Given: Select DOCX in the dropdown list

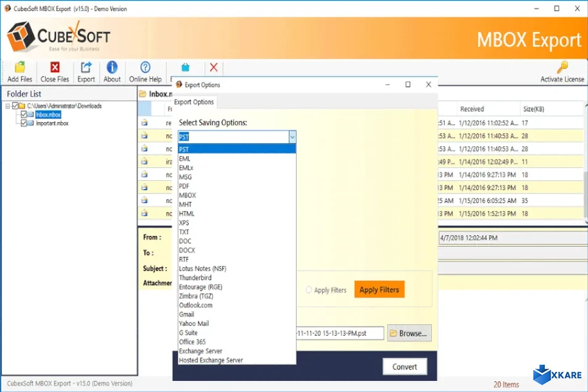Looking at the screenshot, I should [x=237, y=250].
